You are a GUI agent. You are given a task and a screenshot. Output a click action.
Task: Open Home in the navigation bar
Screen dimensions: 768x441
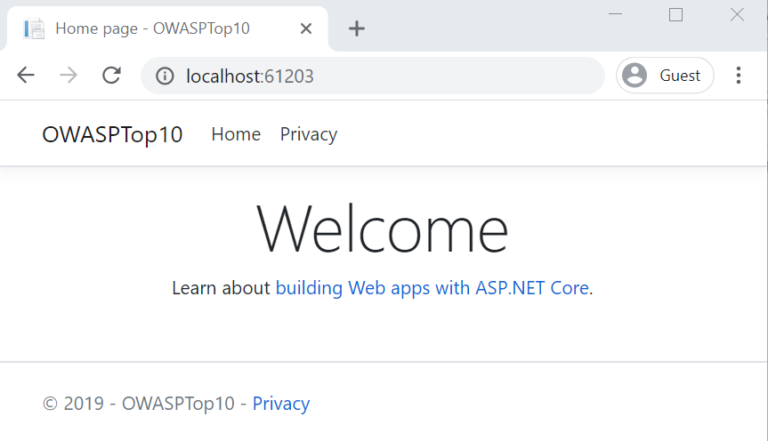[x=236, y=135]
